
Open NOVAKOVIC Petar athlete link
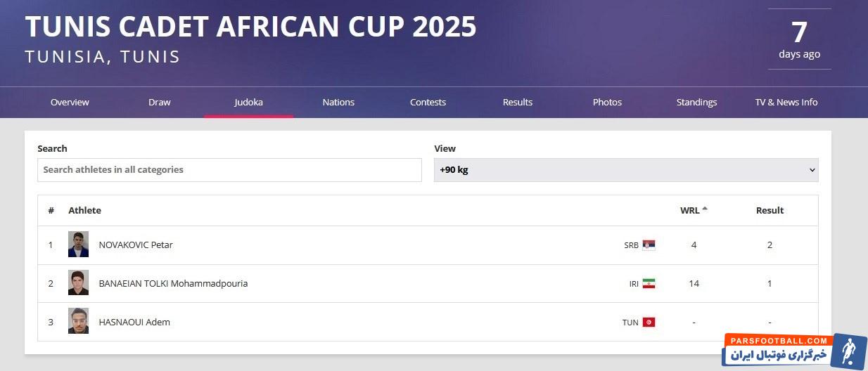point(136,245)
